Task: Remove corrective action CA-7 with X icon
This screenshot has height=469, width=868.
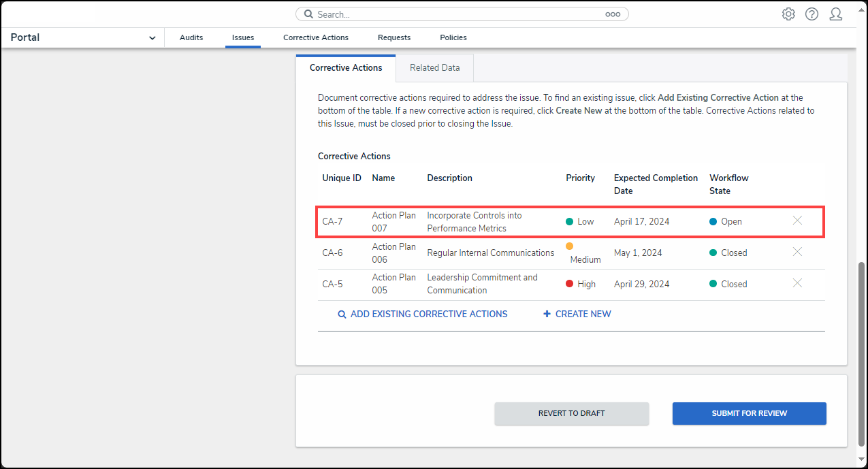Action: tap(797, 221)
